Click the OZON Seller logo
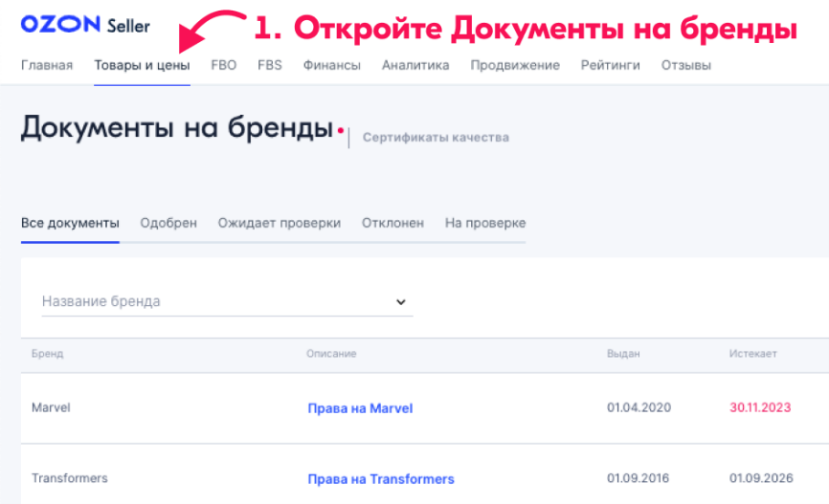This screenshot has width=829, height=504. point(85,25)
